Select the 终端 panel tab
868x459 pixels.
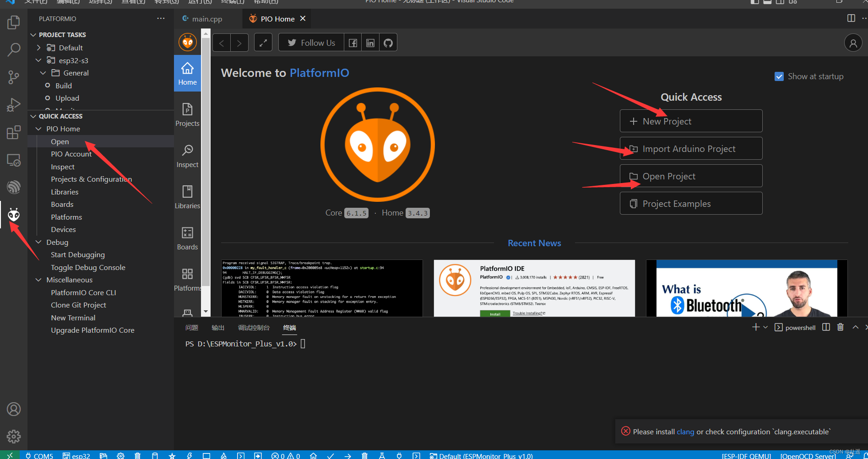click(289, 328)
